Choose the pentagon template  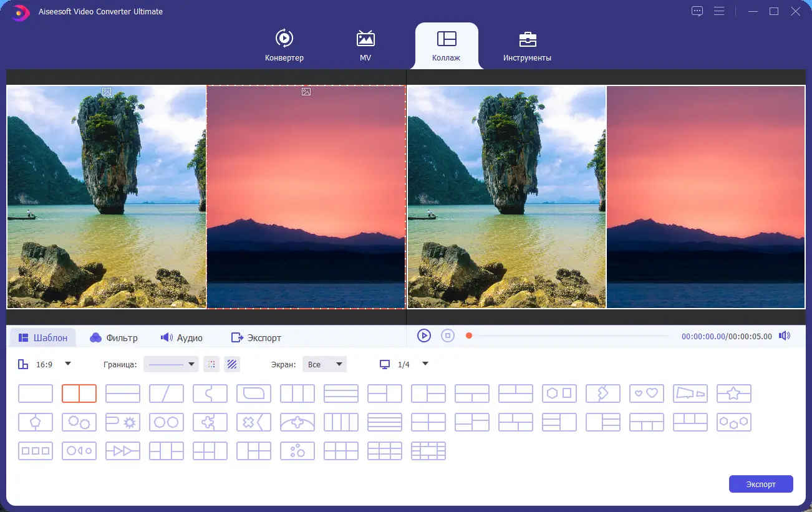(x=36, y=422)
